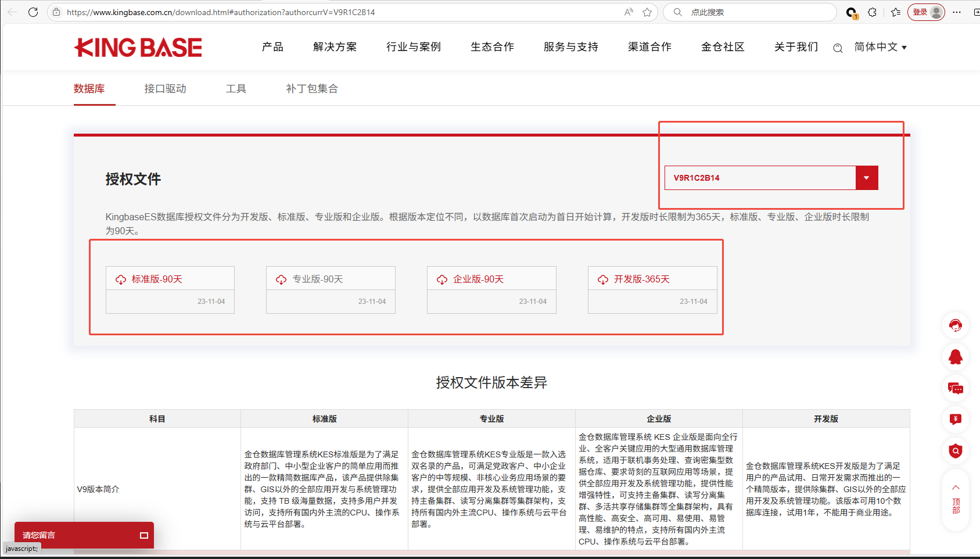
Task: Click the site search magnifier icon
Action: [x=838, y=48]
